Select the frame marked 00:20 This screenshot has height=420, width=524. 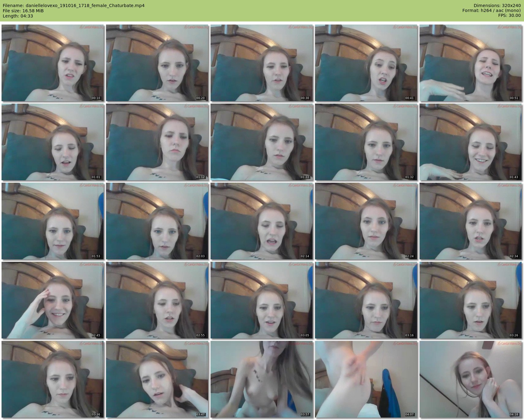pyautogui.click(x=157, y=63)
